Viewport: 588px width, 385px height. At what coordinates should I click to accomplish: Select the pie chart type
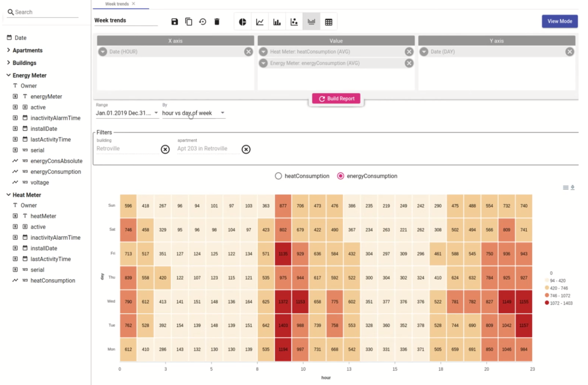[x=242, y=22]
